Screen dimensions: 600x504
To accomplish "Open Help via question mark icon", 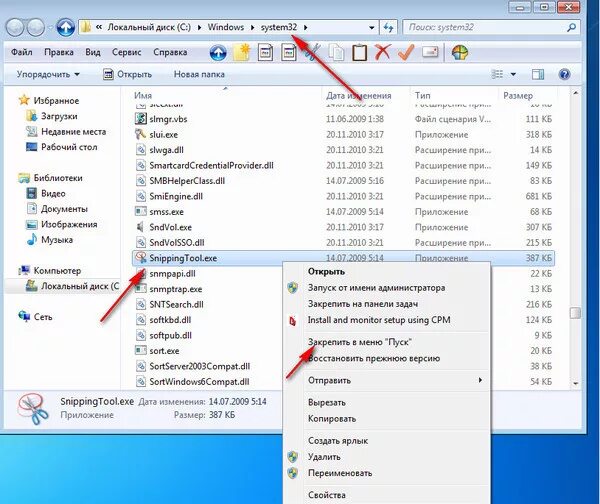I will click(564, 74).
